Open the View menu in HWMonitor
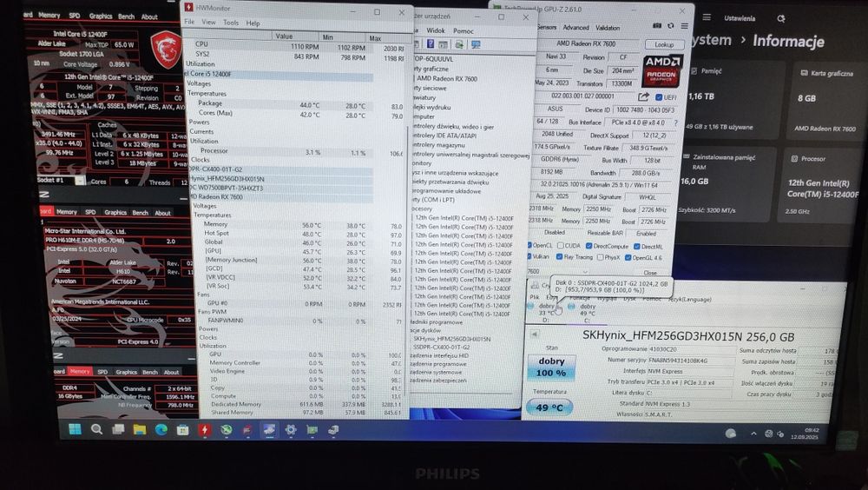Viewport: 868px width, 490px height. tap(208, 23)
